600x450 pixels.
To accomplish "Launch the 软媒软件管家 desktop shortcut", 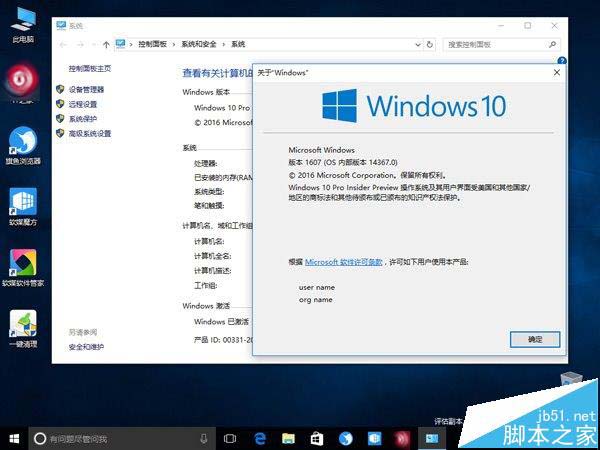I will (x=23, y=268).
